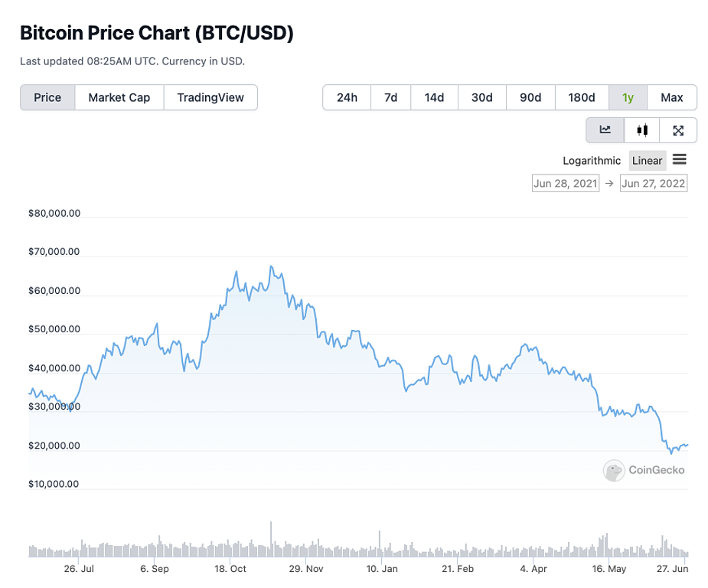708x588 pixels.
Task: Open the chart hamburger menu
Action: click(680, 160)
